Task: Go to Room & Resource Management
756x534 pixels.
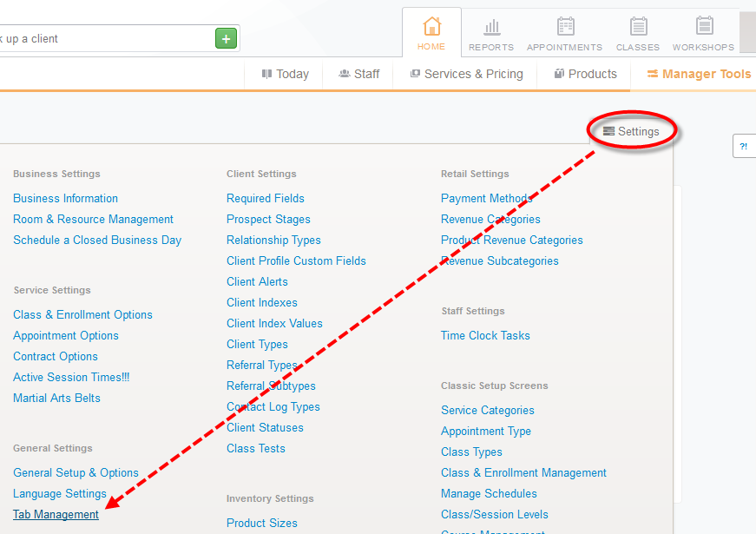Action: coord(93,219)
